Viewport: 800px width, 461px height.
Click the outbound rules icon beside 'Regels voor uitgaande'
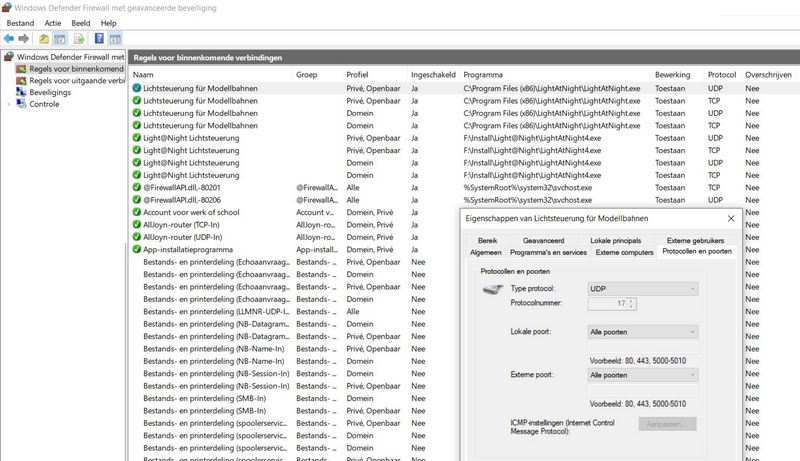21,81
